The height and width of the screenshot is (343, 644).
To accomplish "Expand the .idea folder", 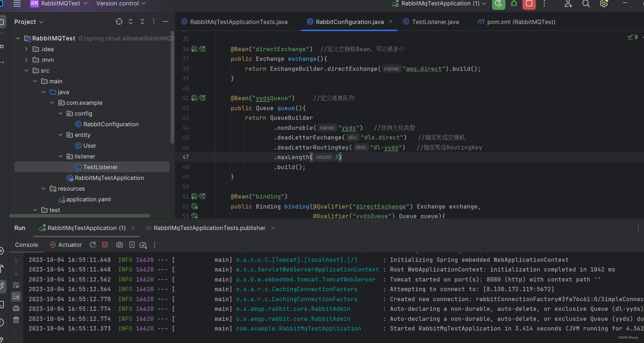I will [26, 49].
